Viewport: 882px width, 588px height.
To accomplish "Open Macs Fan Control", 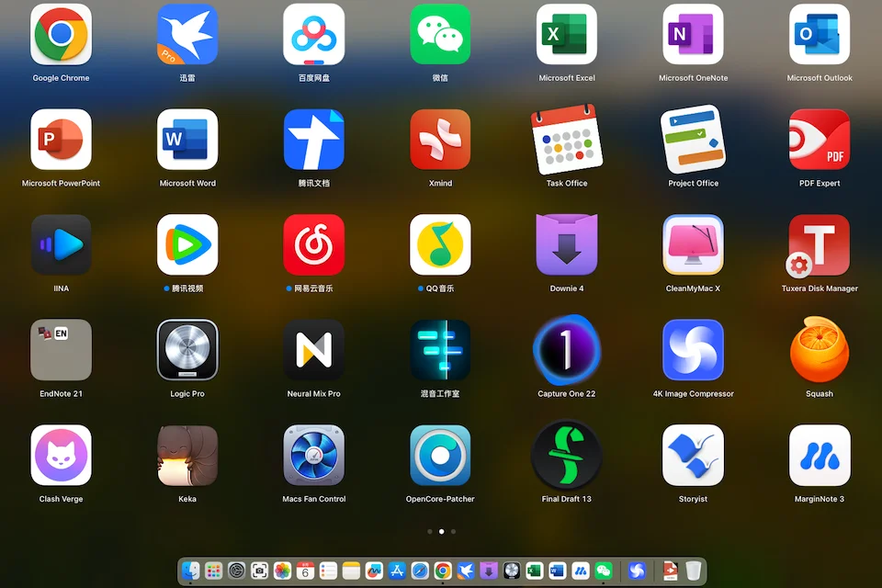I will pyautogui.click(x=313, y=455).
